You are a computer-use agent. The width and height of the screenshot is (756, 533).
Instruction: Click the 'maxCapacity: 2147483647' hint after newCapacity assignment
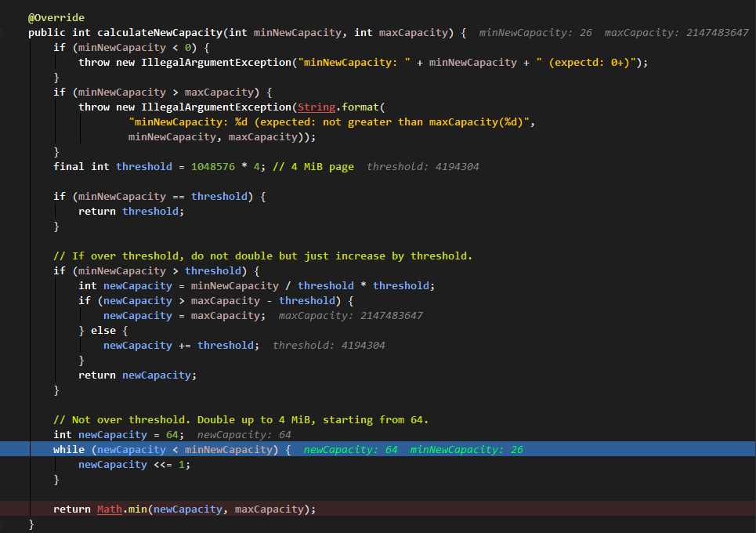click(350, 316)
